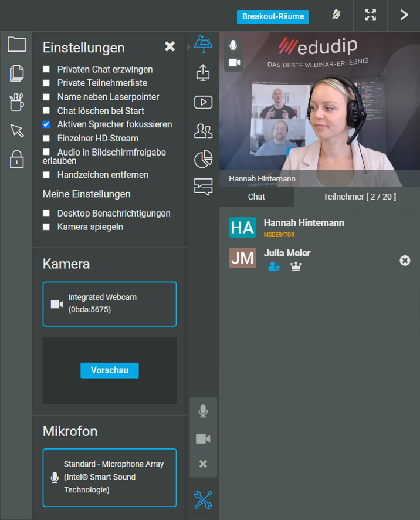
Task: Uncheck Aktiven Sprecher fokussieren
Action: pyautogui.click(x=46, y=124)
